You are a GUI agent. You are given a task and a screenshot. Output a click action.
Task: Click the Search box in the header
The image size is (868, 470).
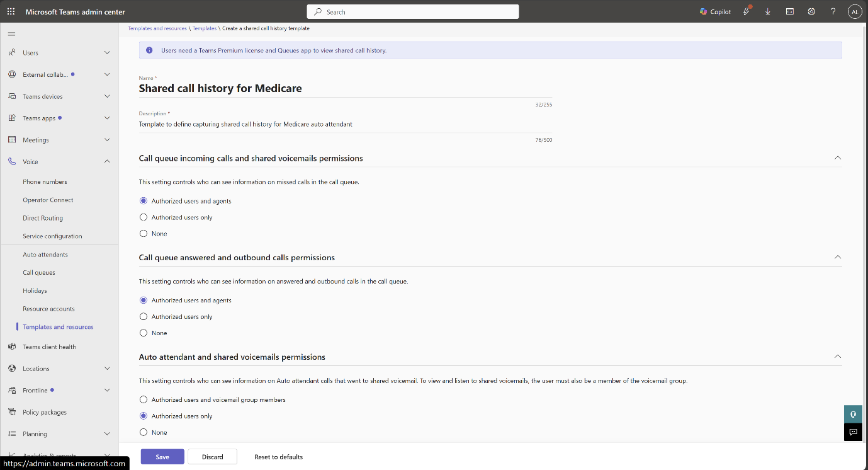click(413, 12)
